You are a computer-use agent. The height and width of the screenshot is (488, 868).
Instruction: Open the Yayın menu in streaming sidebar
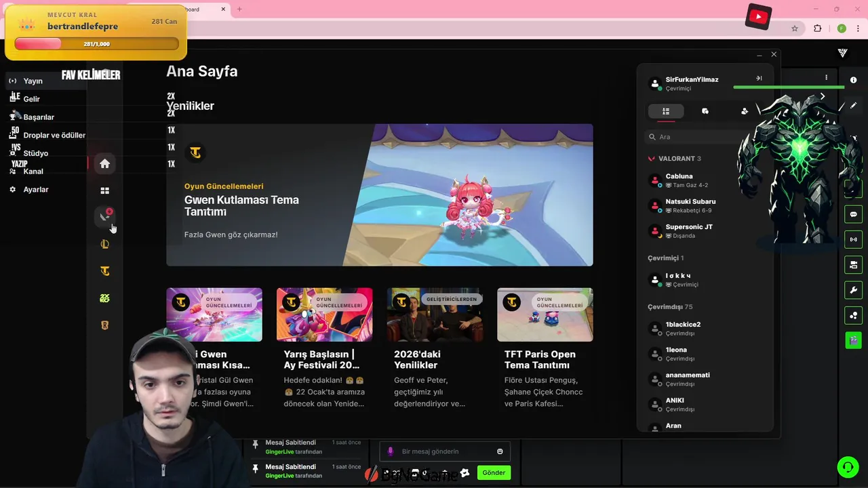pyautogui.click(x=33, y=81)
